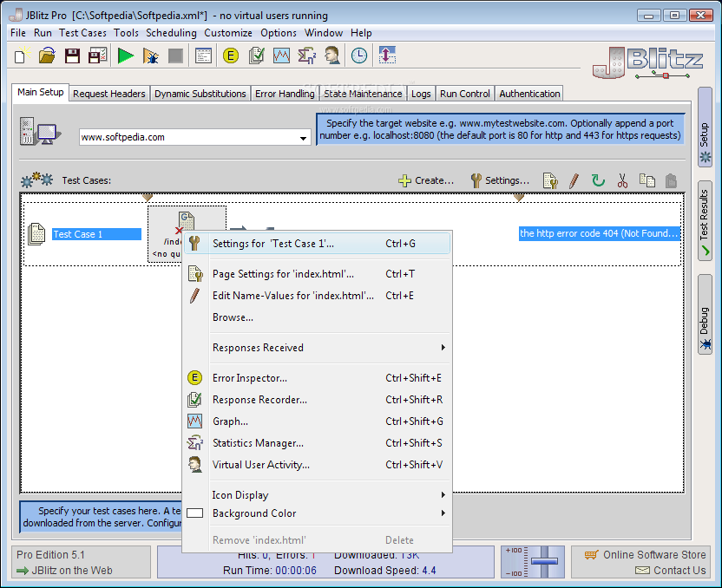The height and width of the screenshot is (588, 722).
Task: Open Error Inspector from the toolbar E icon
Action: pyautogui.click(x=230, y=56)
